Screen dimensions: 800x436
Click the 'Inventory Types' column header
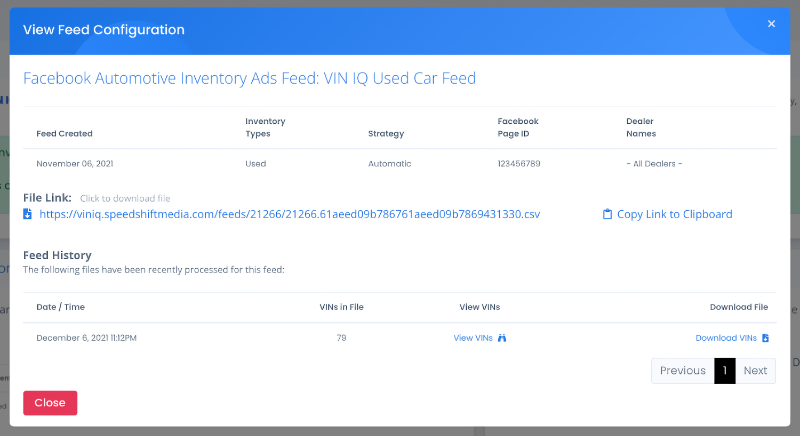pyautogui.click(x=265, y=127)
